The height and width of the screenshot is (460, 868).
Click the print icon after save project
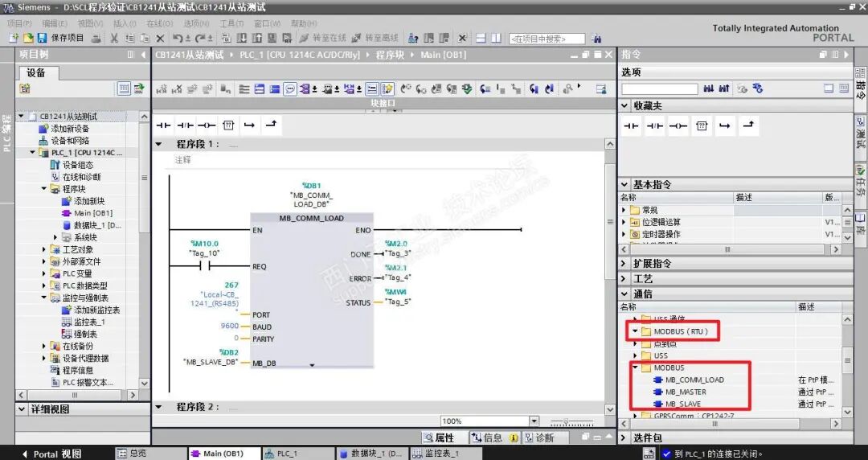(96, 39)
